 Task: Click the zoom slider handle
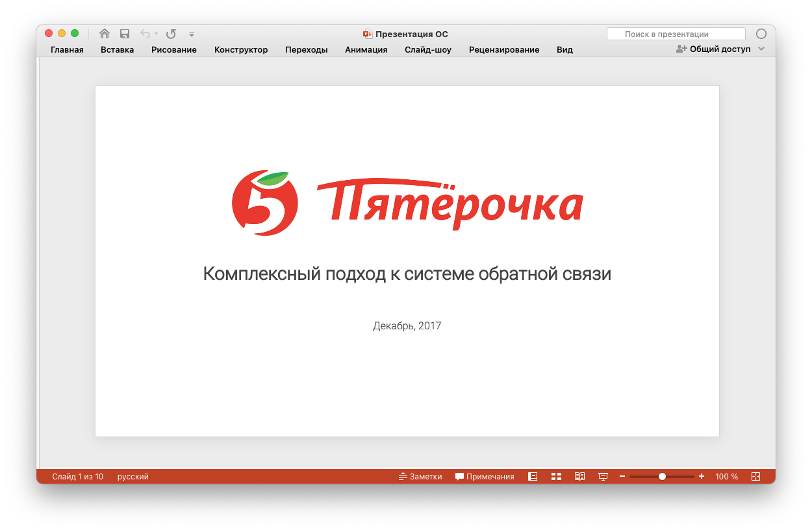tap(662, 477)
